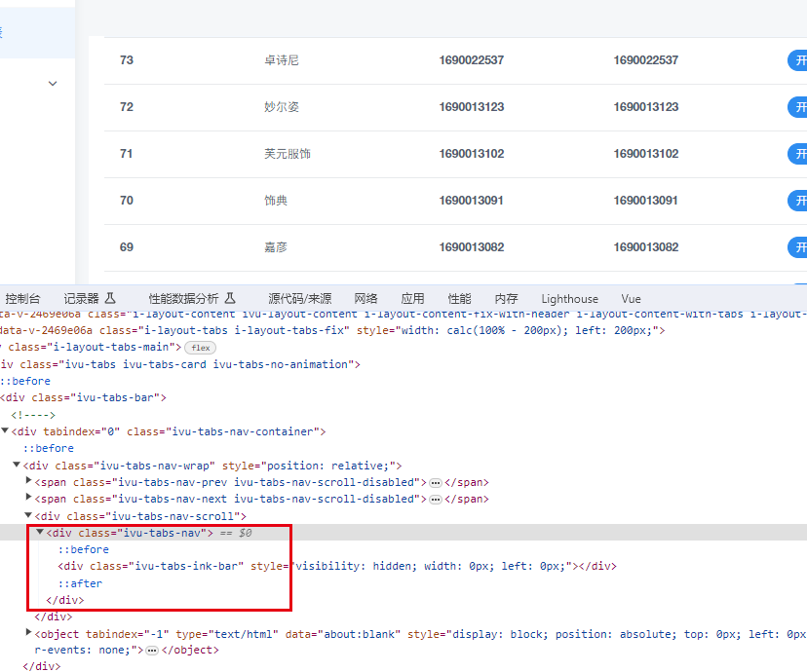This screenshot has height=672, width=807.
Task: Click ellipsis in ivu-tabs-nav-next span
Action: click(436, 499)
